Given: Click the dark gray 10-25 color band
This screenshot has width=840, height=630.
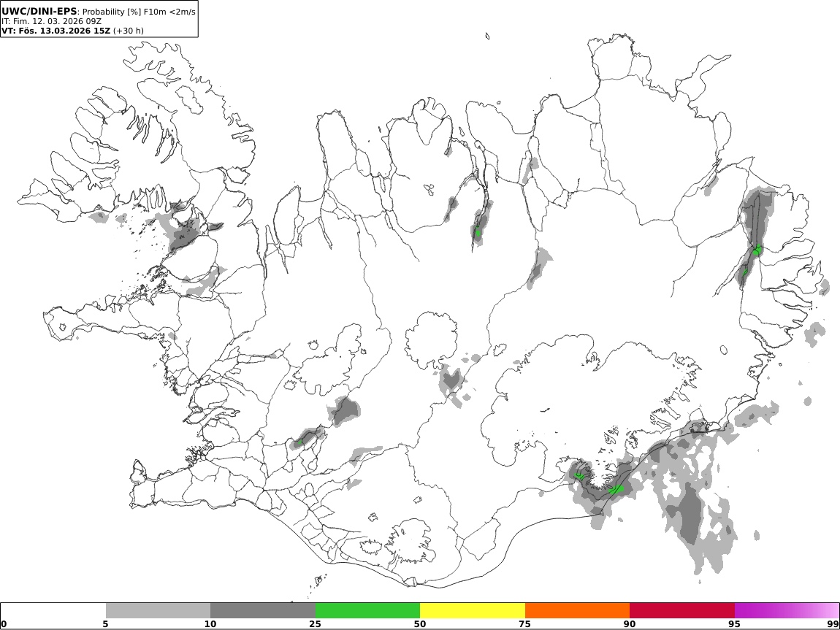Looking at the screenshot, I should click(x=263, y=610).
